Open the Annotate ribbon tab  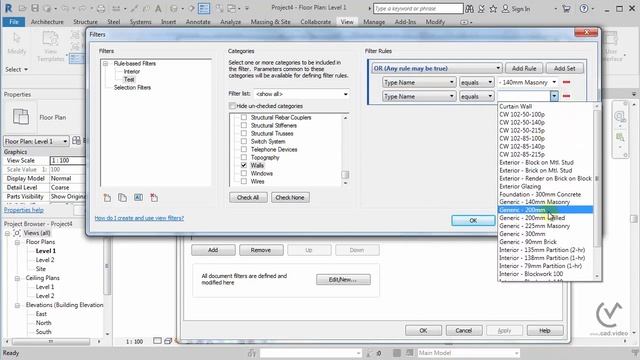coord(198,22)
